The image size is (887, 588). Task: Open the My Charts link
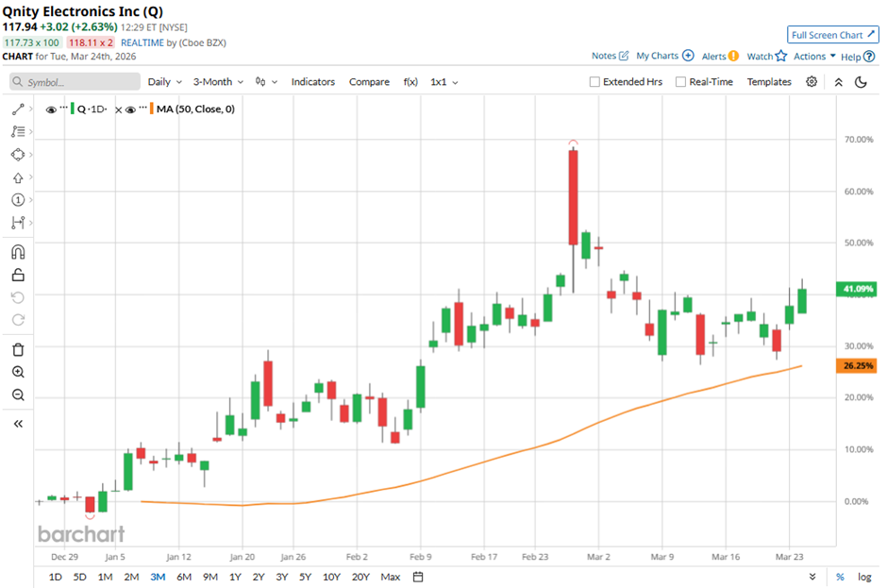(x=664, y=57)
